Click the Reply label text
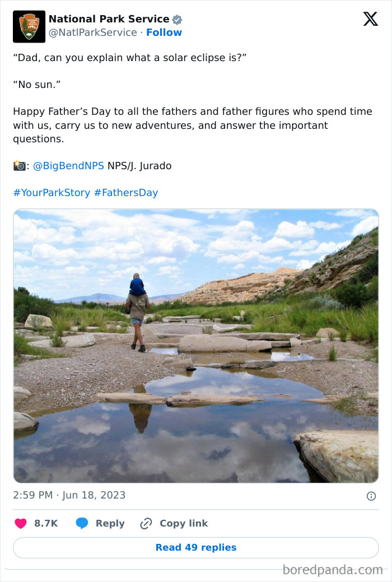392x582 pixels. pyautogui.click(x=110, y=523)
